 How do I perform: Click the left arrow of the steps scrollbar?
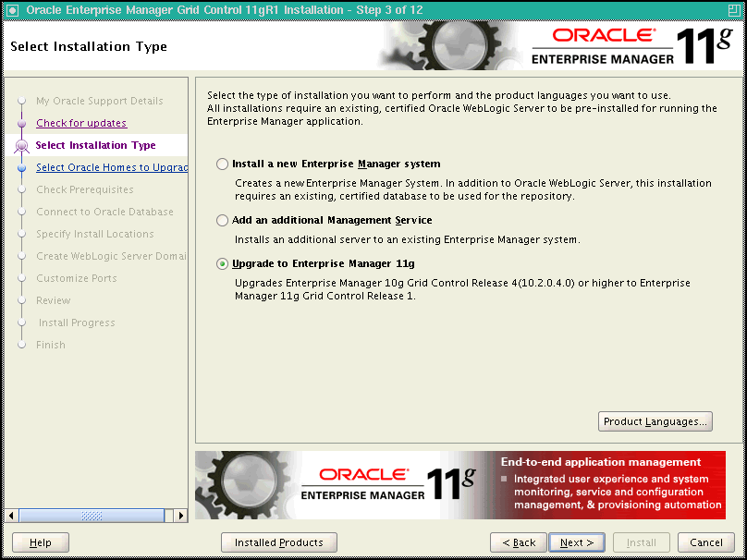11,516
